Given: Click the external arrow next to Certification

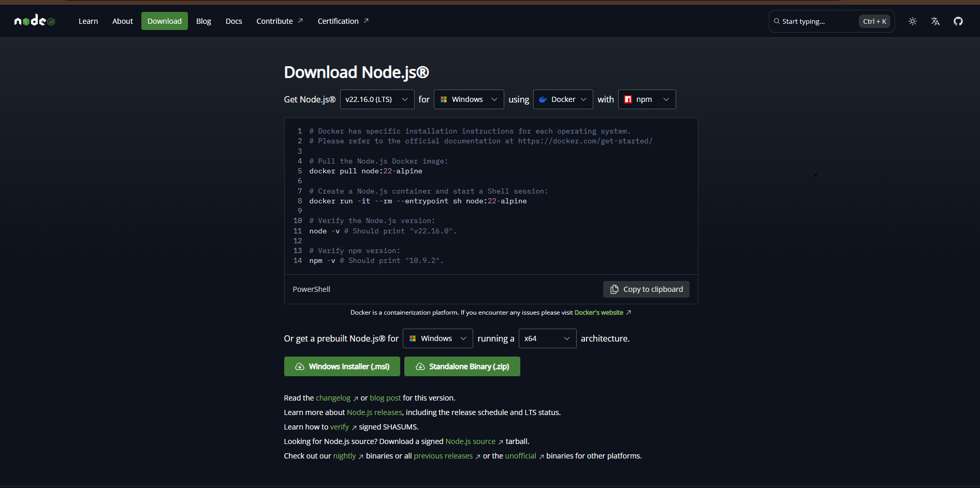Looking at the screenshot, I should 366,21.
